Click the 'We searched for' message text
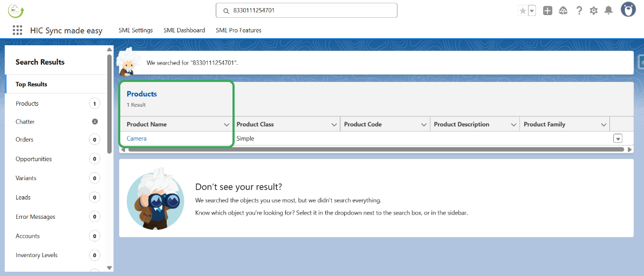The width and height of the screenshot is (644, 276). click(192, 63)
